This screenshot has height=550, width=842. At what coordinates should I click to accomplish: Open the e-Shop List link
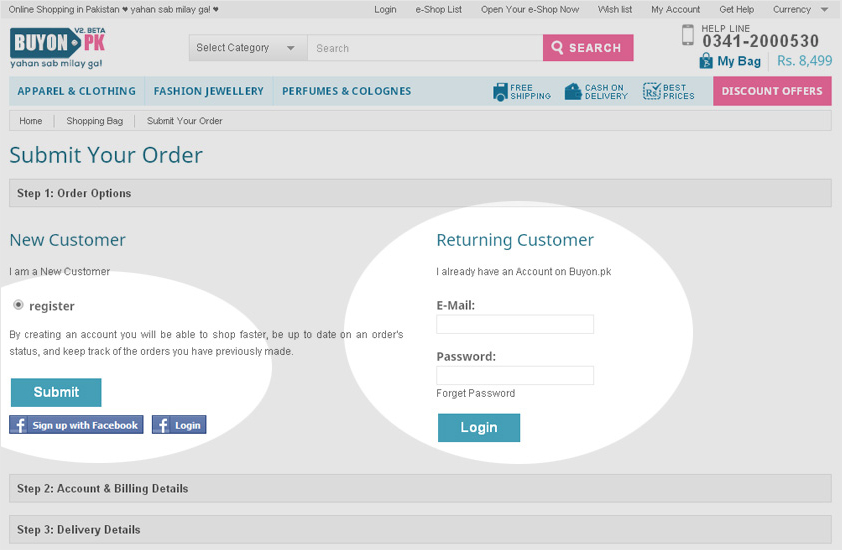point(438,9)
